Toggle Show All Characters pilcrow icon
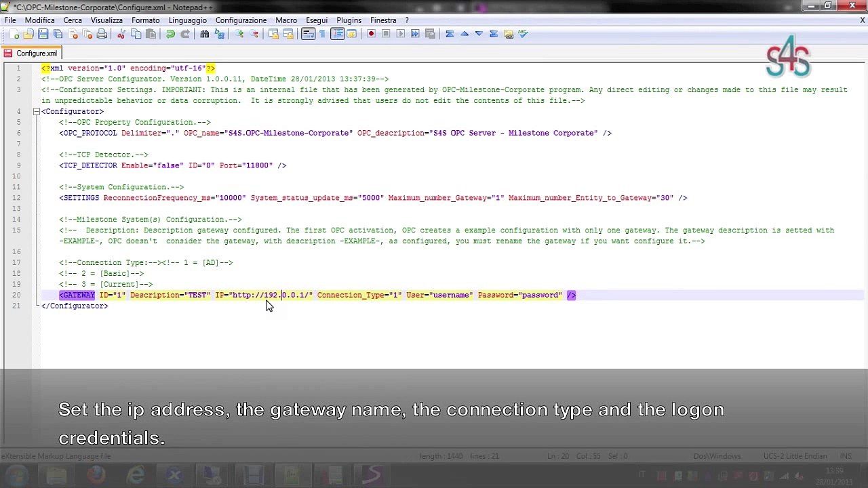Image resolution: width=868 pixels, height=488 pixels. pyautogui.click(x=322, y=34)
